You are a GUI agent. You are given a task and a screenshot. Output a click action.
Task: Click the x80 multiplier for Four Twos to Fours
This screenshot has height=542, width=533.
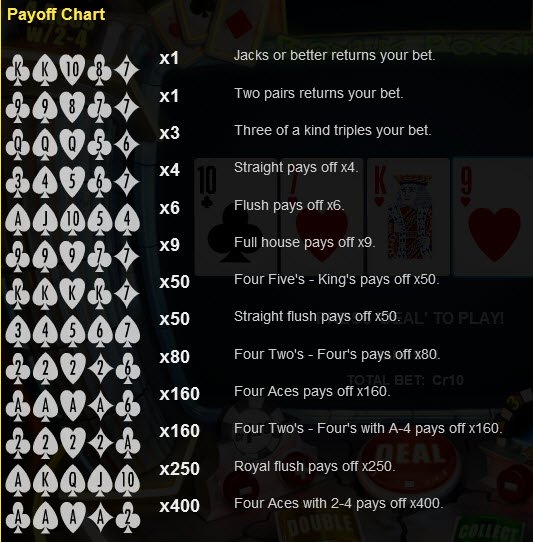[175, 357]
